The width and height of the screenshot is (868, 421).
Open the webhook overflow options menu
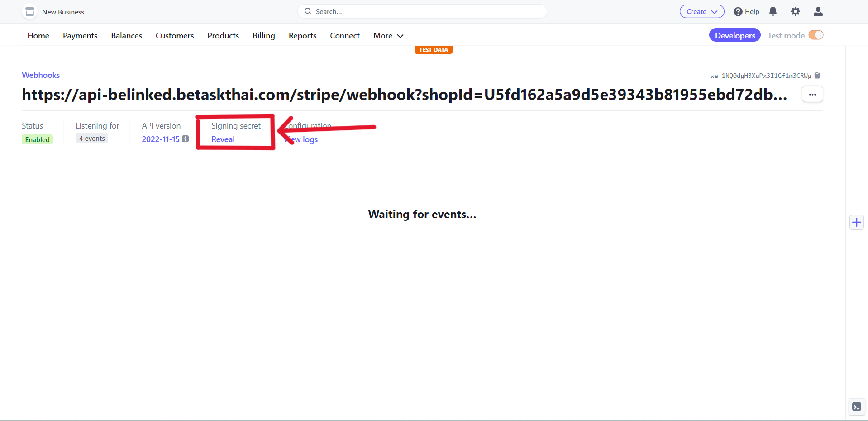coord(812,94)
